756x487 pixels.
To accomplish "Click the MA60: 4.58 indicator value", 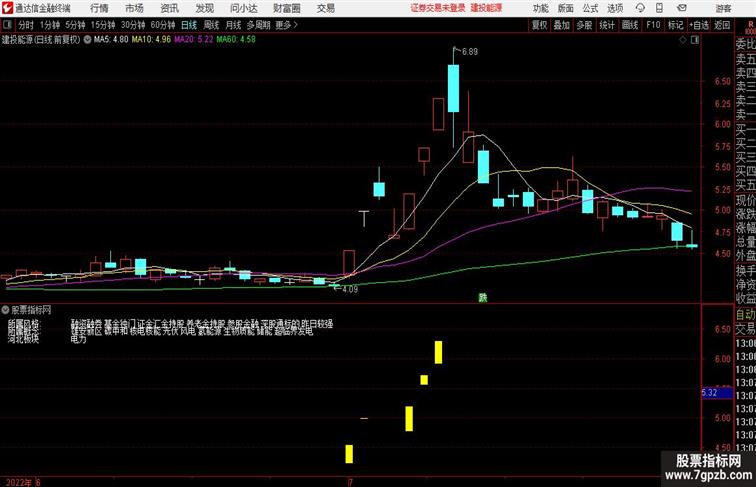I will pos(236,40).
